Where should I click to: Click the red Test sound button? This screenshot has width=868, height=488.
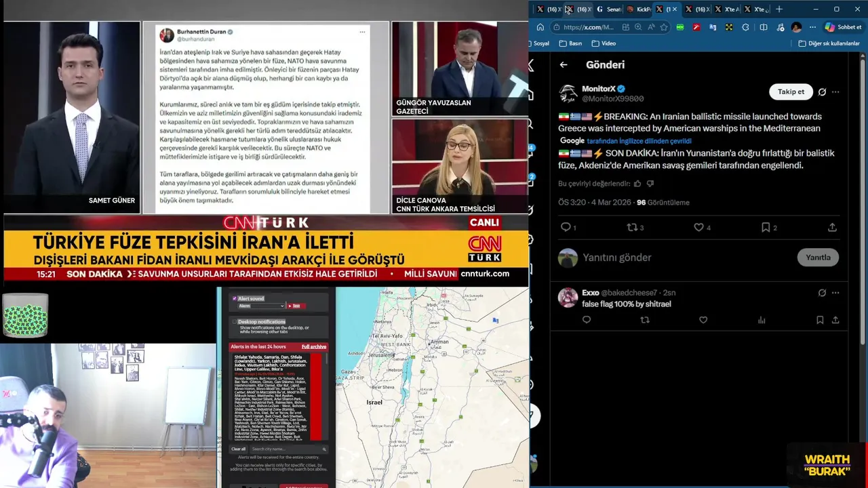point(296,306)
